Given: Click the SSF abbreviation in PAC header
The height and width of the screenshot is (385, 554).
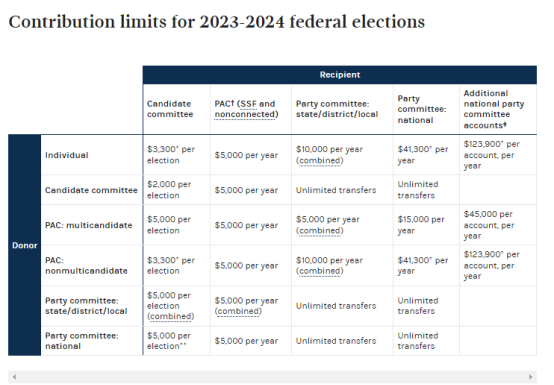Looking at the screenshot, I should 249,104.
